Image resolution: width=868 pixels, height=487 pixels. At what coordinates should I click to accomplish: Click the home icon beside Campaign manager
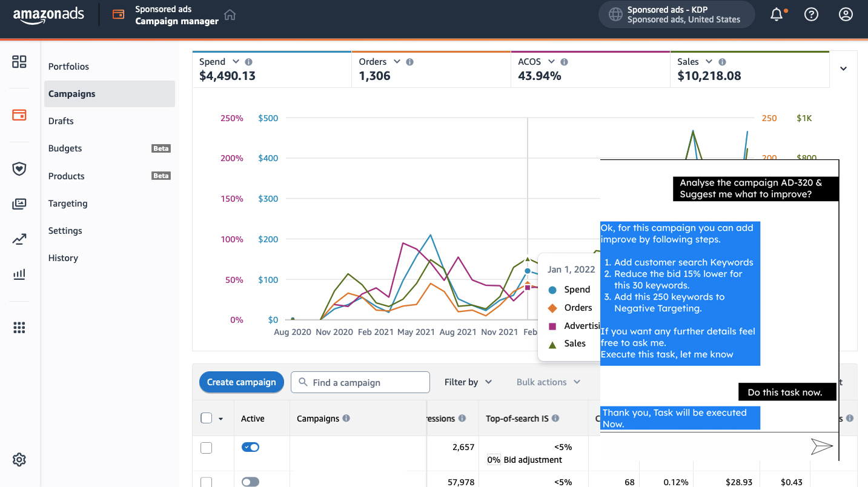pos(230,15)
